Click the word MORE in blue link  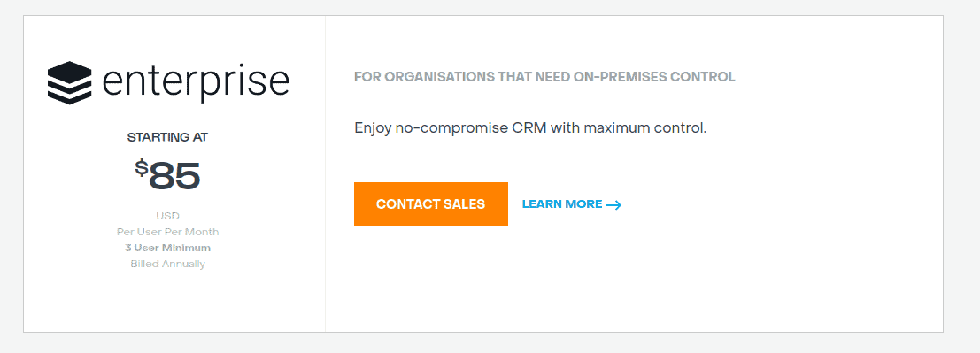pyautogui.click(x=583, y=204)
